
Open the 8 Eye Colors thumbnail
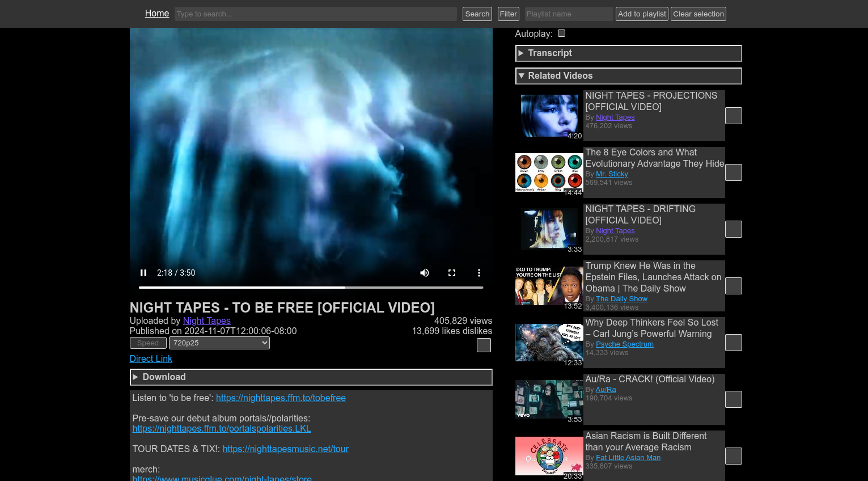pyautogui.click(x=549, y=172)
